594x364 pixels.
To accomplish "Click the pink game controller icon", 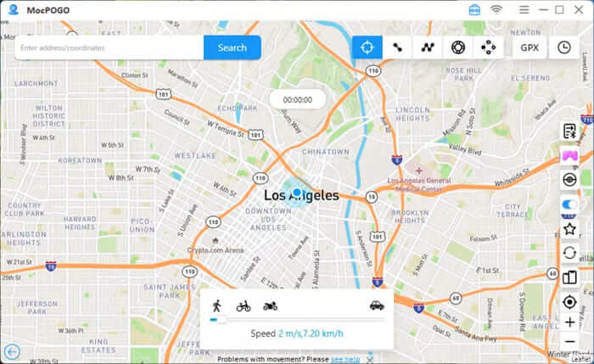I will coord(569,155).
